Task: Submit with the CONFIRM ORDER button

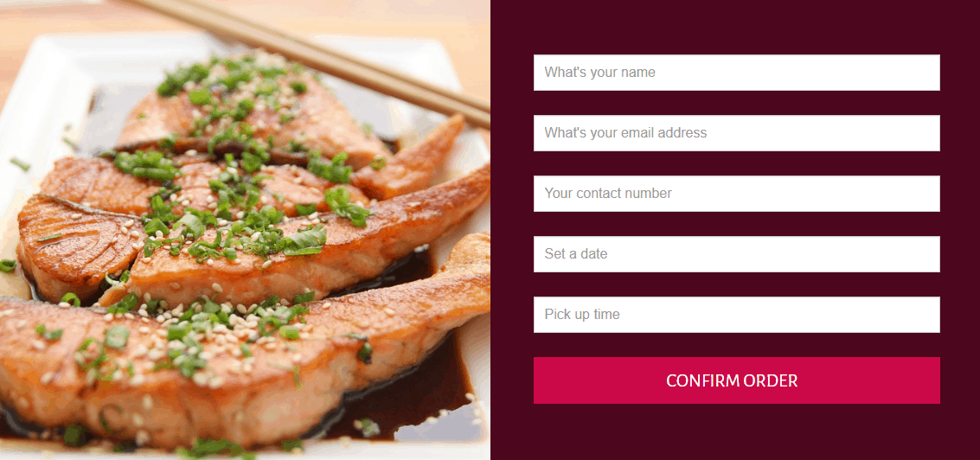Action: 736,380
